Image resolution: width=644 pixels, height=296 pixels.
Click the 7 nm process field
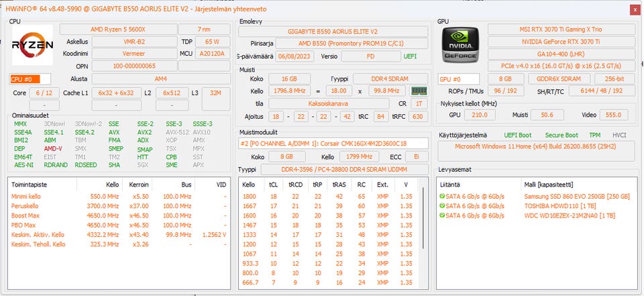[204, 29]
